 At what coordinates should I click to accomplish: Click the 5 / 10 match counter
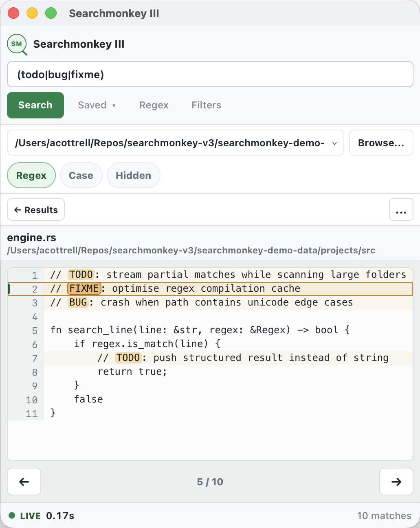(210, 482)
